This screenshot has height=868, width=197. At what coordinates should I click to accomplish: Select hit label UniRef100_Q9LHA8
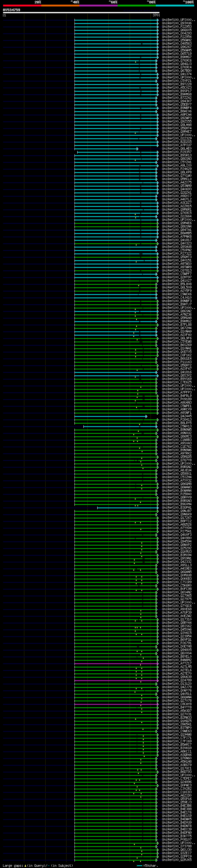[177, 125]
